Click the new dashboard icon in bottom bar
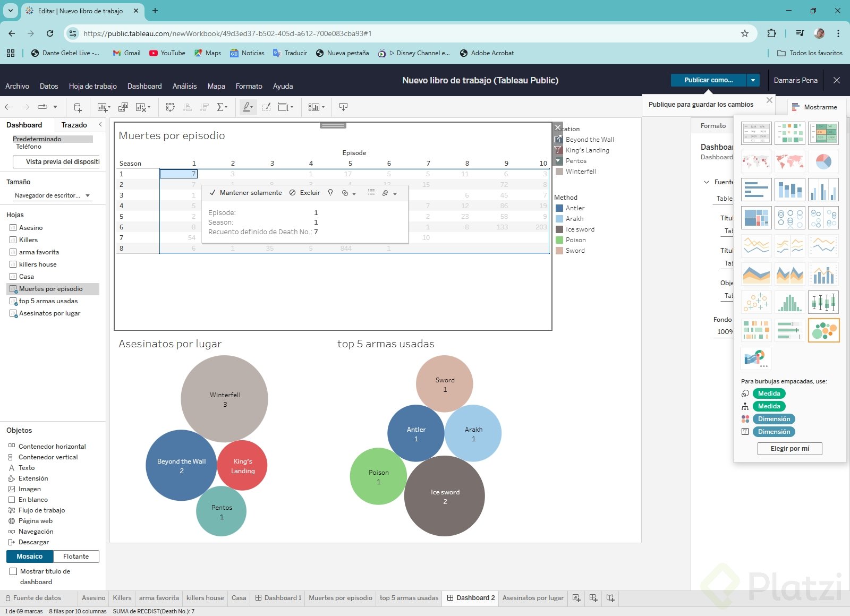 tap(593, 598)
